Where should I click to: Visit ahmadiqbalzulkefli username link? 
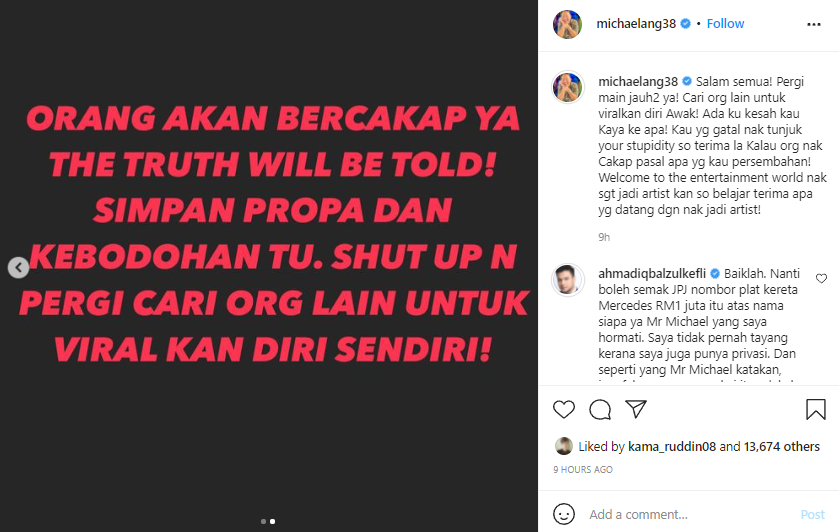[652, 273]
